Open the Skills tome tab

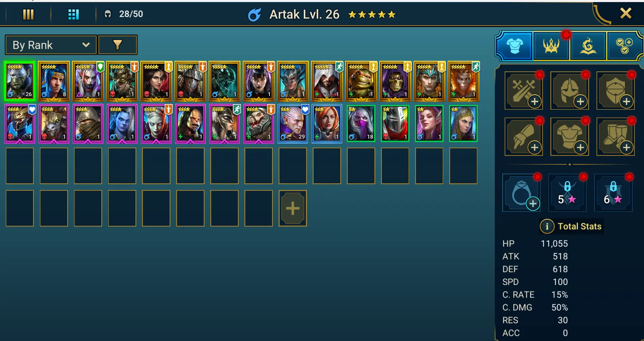(588, 46)
